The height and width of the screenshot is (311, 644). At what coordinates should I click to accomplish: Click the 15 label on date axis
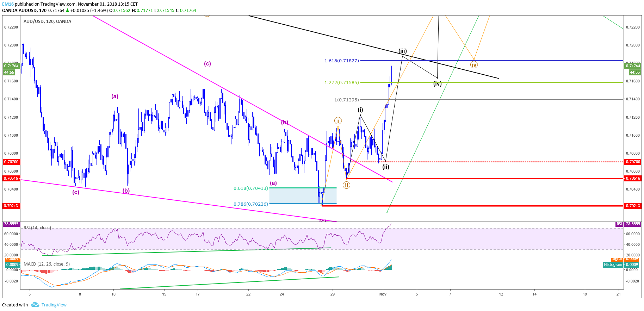[x=164, y=294]
